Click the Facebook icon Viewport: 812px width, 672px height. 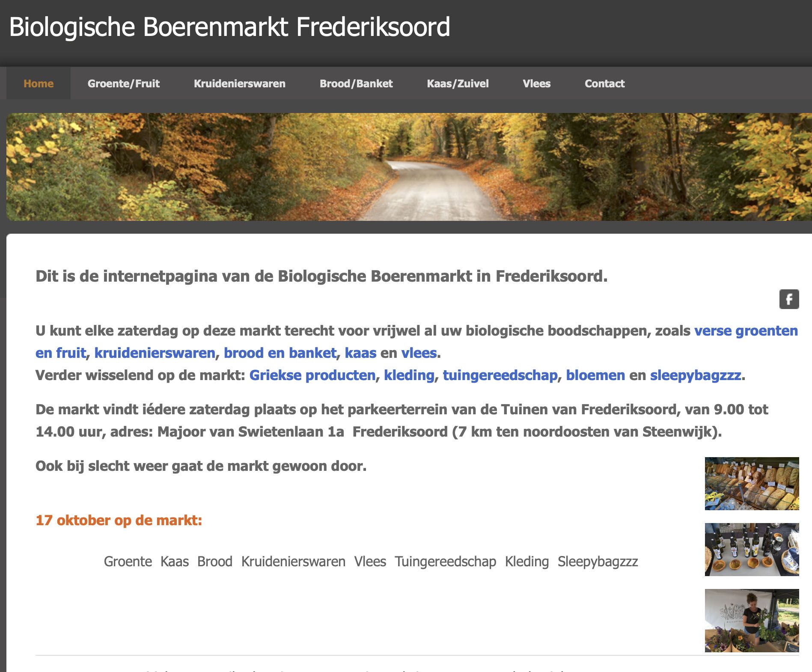(789, 299)
